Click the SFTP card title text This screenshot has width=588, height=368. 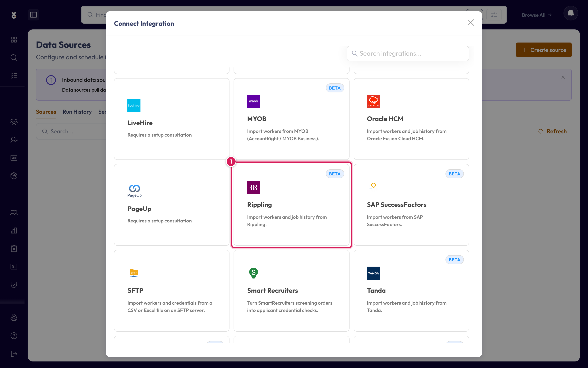click(x=135, y=291)
